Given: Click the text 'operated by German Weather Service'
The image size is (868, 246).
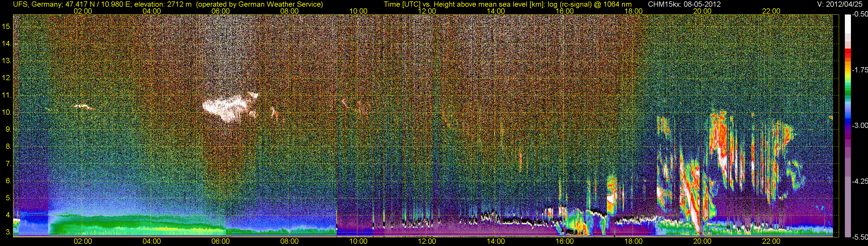Looking at the screenshot, I should 260,4.
